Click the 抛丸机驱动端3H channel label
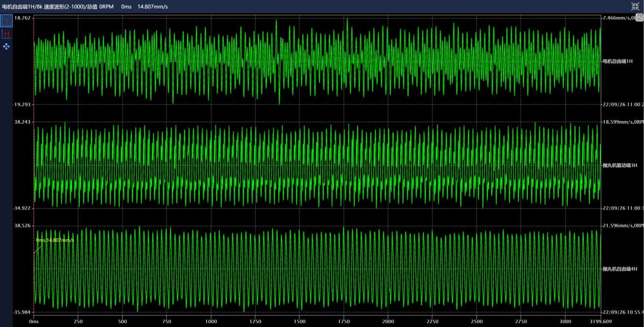This screenshot has width=644, height=327. pyautogui.click(x=619, y=165)
